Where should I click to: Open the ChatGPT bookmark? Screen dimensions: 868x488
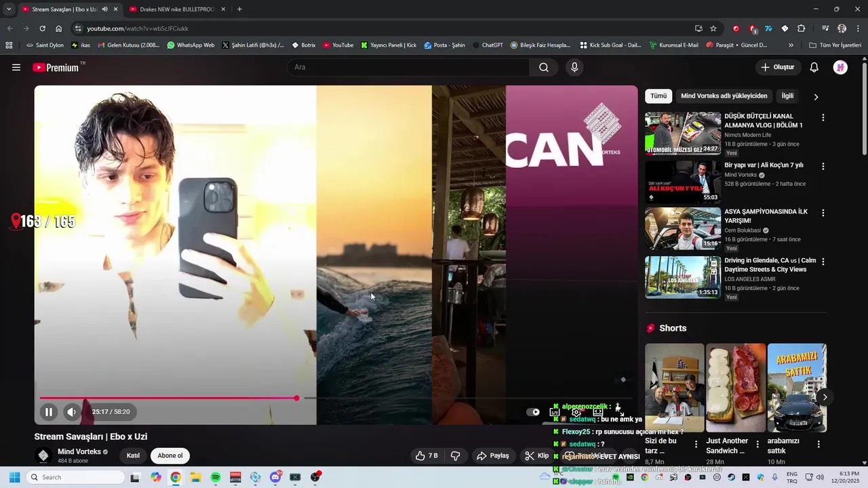tap(488, 45)
